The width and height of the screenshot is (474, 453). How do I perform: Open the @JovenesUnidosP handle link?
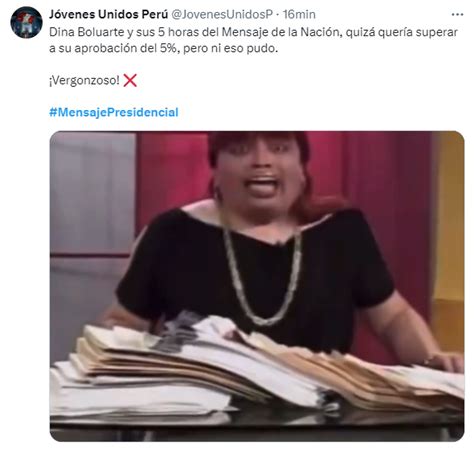222,14
